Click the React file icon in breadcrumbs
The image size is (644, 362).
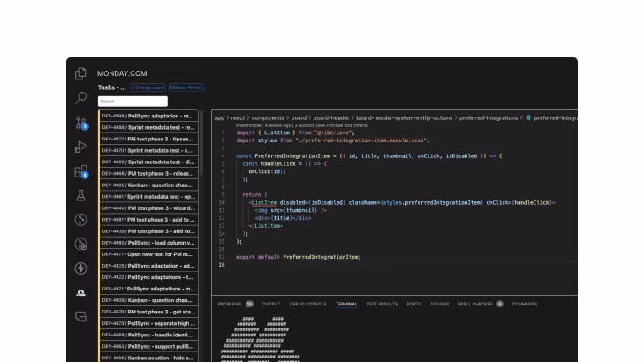528,117
